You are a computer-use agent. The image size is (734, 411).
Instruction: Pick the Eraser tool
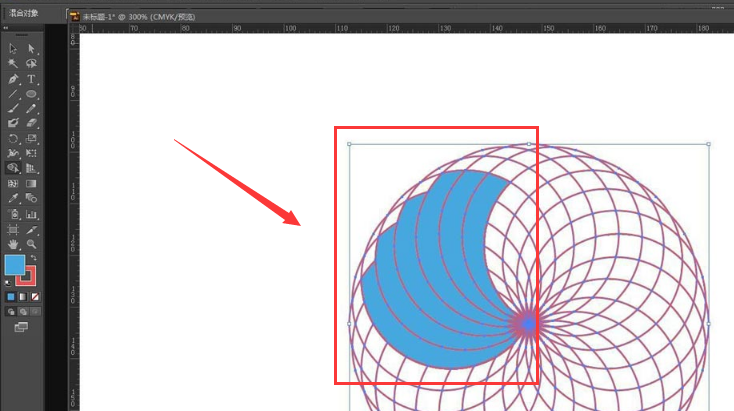point(31,123)
